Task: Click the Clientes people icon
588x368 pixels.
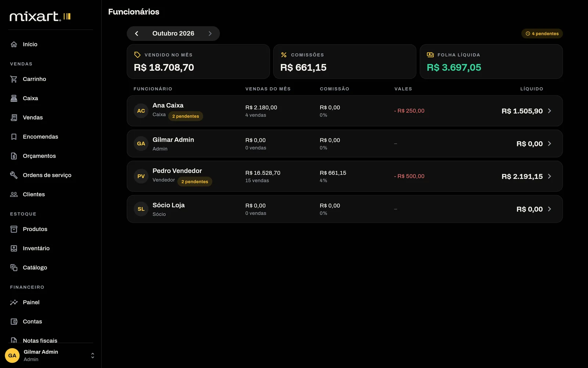Action: 14,194
